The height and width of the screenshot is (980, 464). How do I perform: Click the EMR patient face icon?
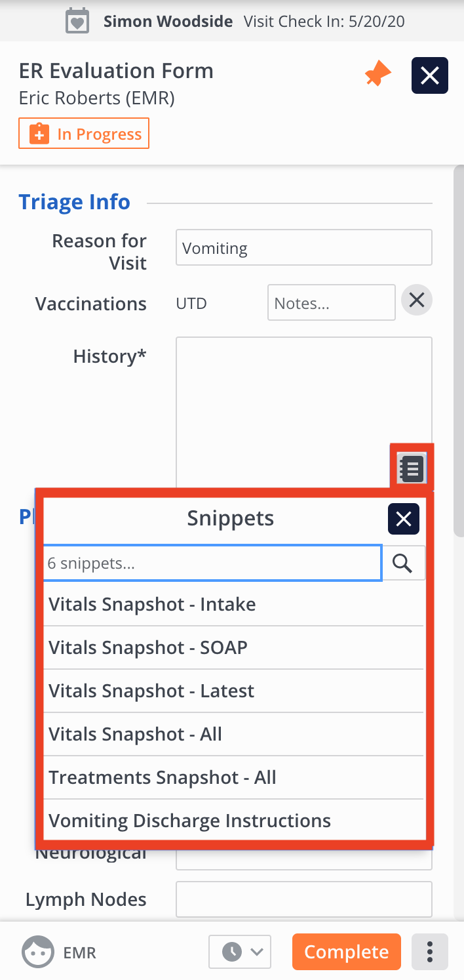[37, 952]
